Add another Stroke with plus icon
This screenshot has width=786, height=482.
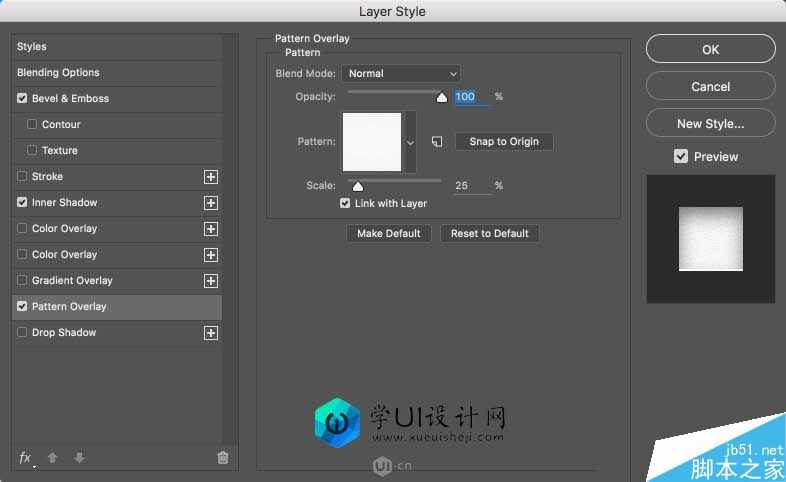point(211,177)
